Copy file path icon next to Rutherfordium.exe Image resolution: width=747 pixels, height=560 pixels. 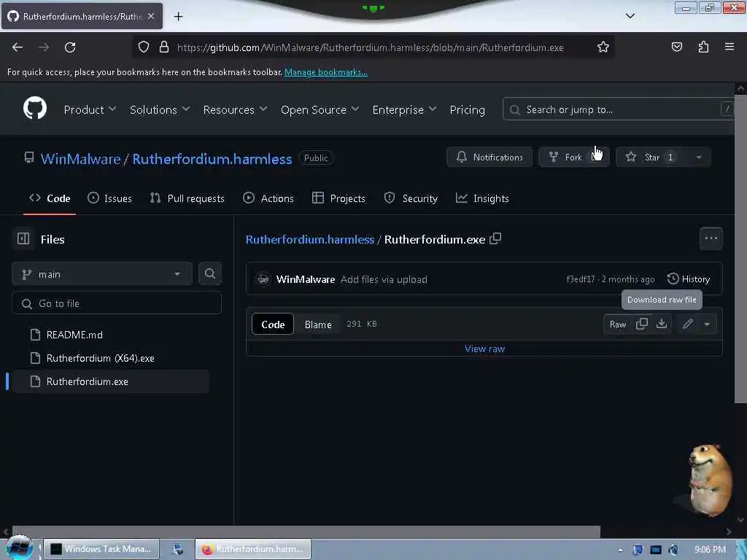(495, 238)
